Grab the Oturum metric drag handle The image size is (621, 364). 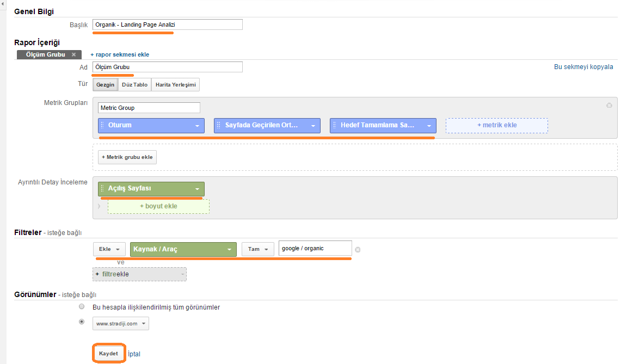[x=102, y=126]
